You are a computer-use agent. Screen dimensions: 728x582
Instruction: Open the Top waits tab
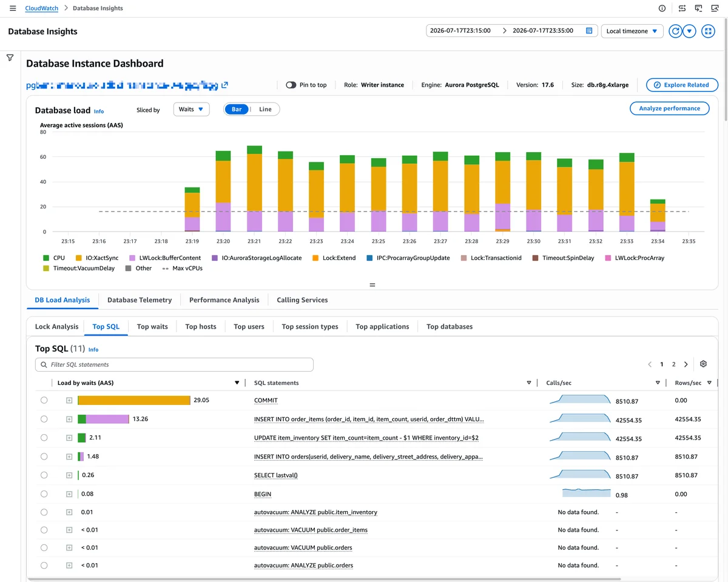click(x=152, y=327)
